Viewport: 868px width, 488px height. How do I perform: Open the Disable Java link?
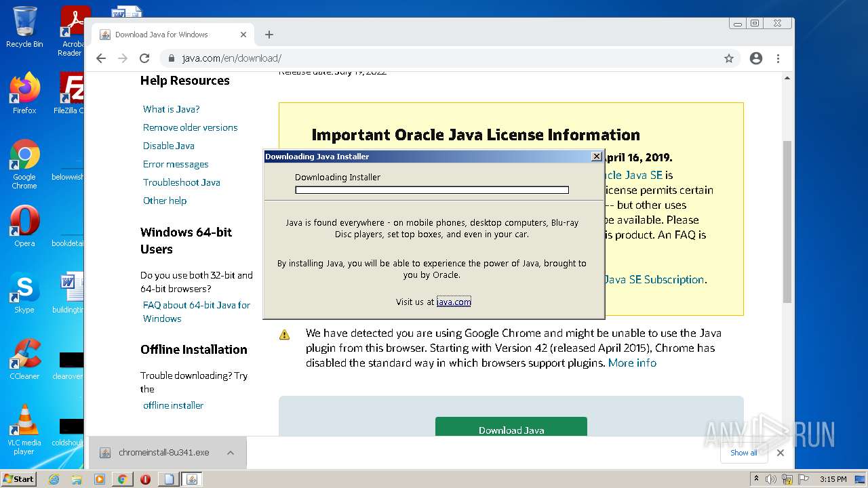[x=168, y=146]
